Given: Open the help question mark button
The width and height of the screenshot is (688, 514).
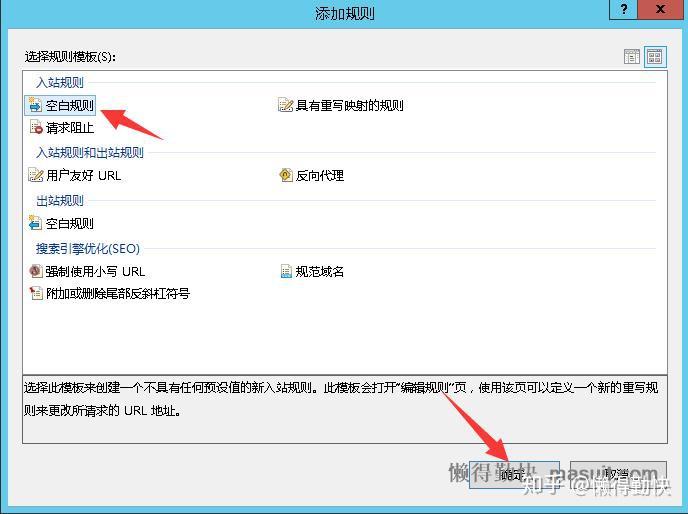Looking at the screenshot, I should pos(623,9).
